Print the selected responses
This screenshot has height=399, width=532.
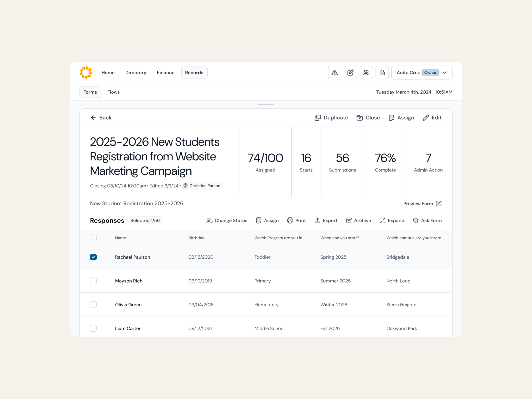point(296,220)
